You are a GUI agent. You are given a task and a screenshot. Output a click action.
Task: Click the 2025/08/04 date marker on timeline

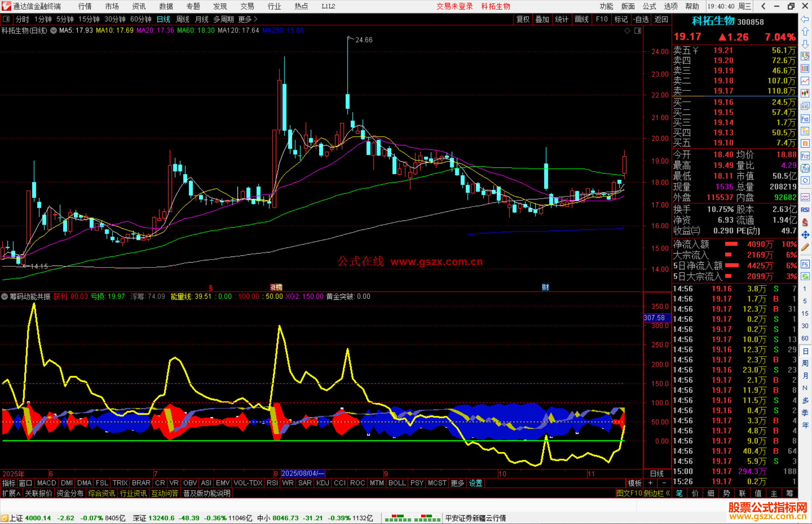pos(303,473)
